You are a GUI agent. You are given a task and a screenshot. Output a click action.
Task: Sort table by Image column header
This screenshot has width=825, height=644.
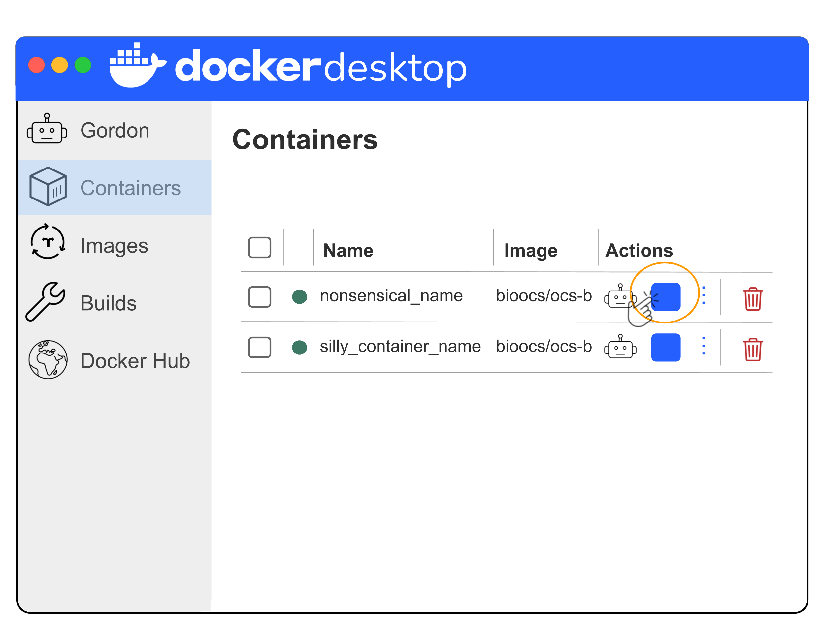[531, 251]
